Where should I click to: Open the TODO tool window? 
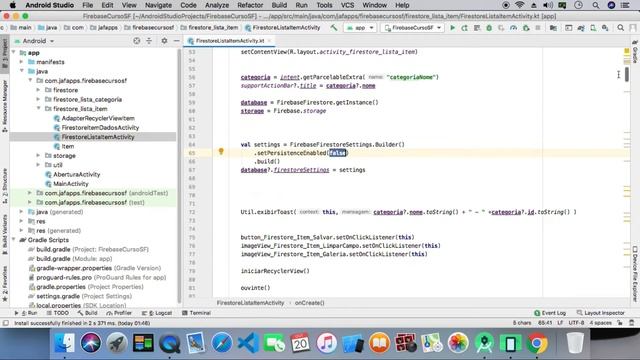tap(58, 313)
